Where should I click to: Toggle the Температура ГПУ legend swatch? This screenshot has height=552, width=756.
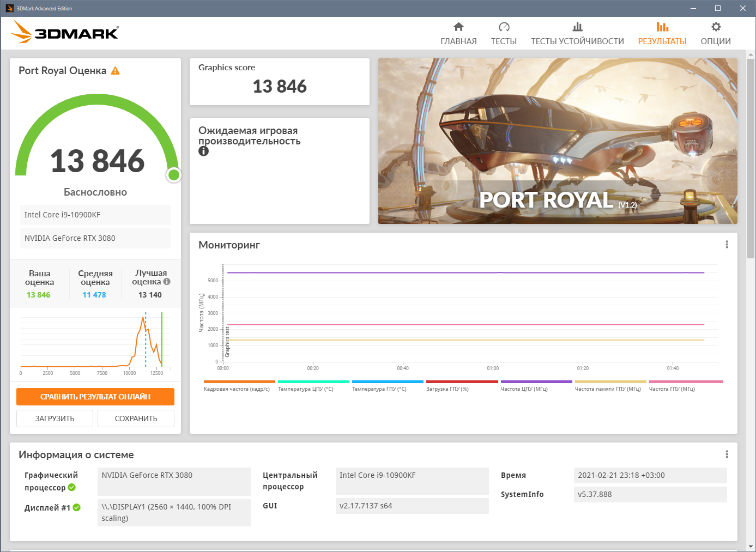388,381
